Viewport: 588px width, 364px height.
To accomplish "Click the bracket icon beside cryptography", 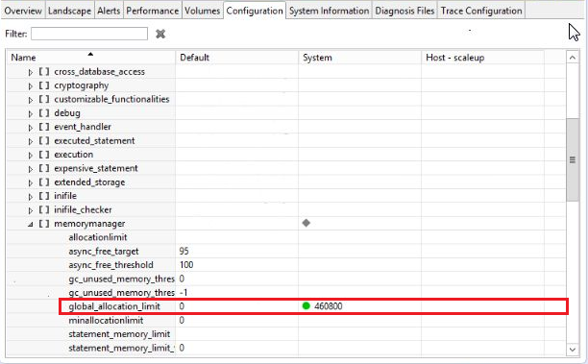I will tap(44, 85).
